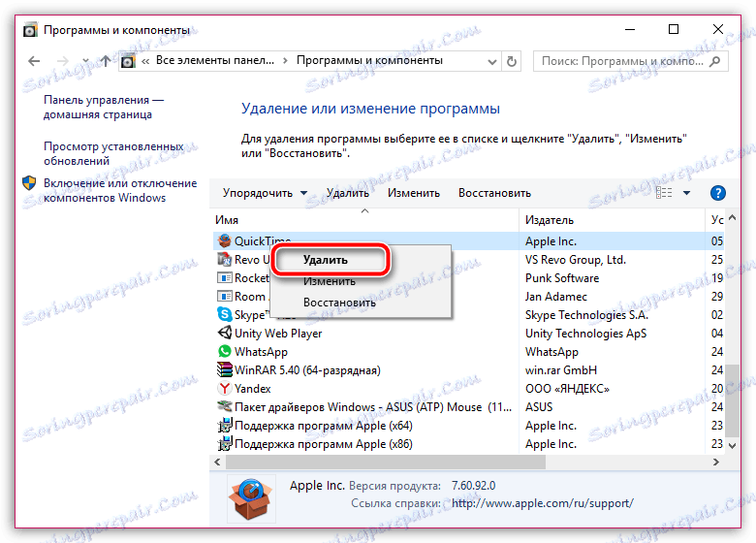The width and height of the screenshot is (756, 543).
Task: Click ООО «ЯНДЕКС» publisher cell
Action: coord(567,389)
